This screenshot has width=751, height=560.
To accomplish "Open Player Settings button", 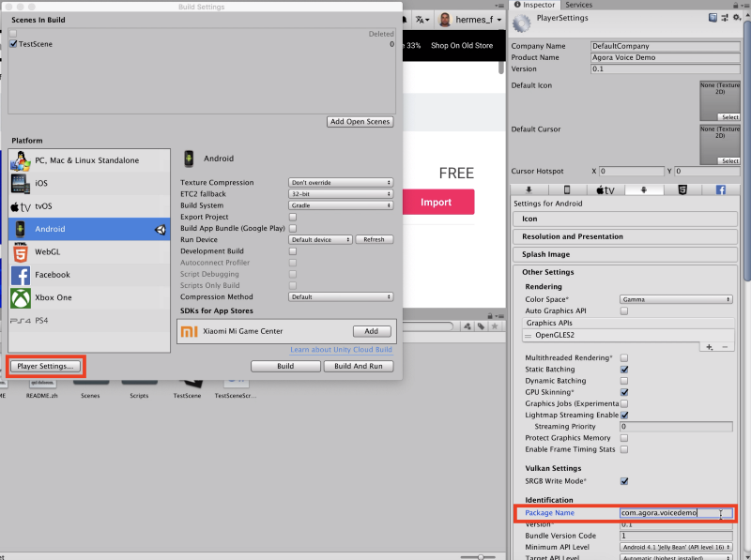I will (x=45, y=367).
